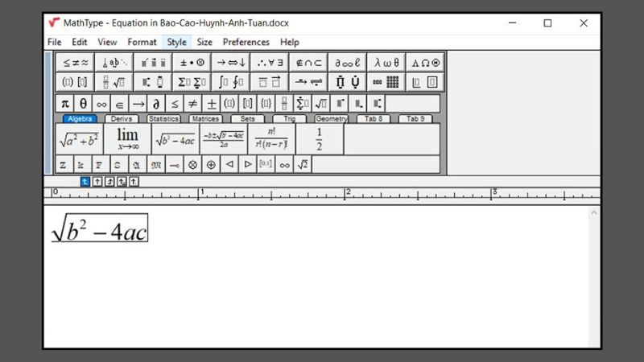
Task: Switch to the Geometry tab
Action: 331,119
